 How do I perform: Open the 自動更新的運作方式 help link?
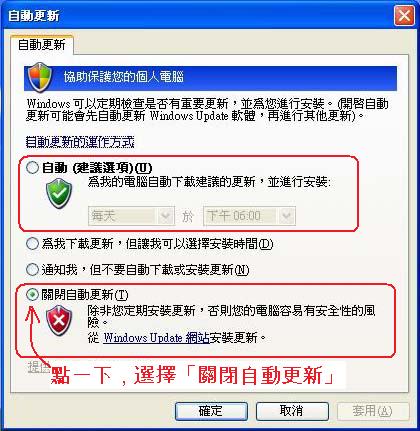point(80,142)
